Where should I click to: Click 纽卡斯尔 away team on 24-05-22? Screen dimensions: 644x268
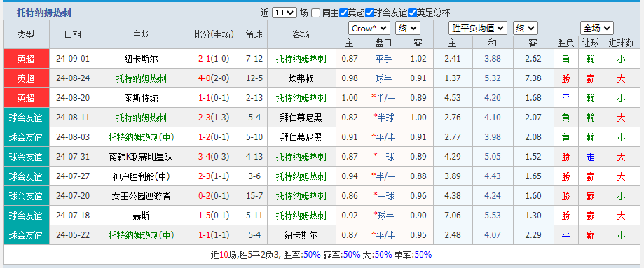tap(301, 235)
